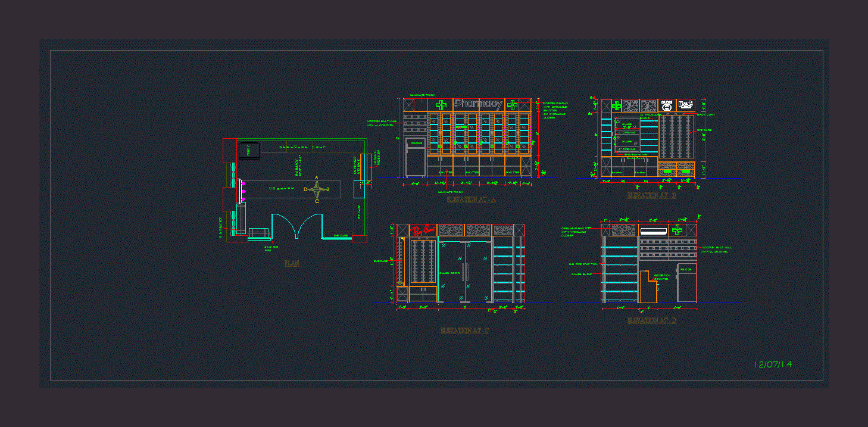The width and height of the screenshot is (868, 427).
Task: Click the "GLASS SHELF" label in Elevation D
Action: click(x=580, y=274)
